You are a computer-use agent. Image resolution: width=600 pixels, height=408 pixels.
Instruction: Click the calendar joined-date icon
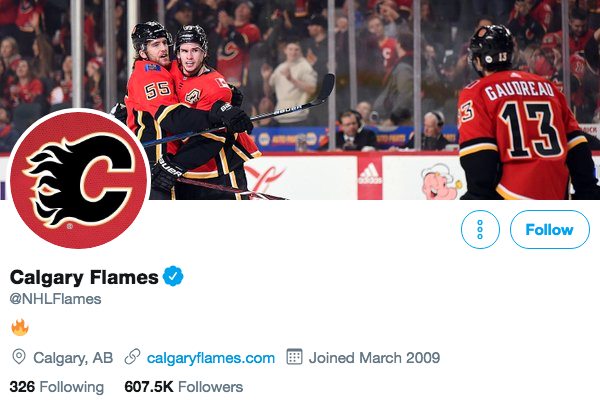pos(294,356)
